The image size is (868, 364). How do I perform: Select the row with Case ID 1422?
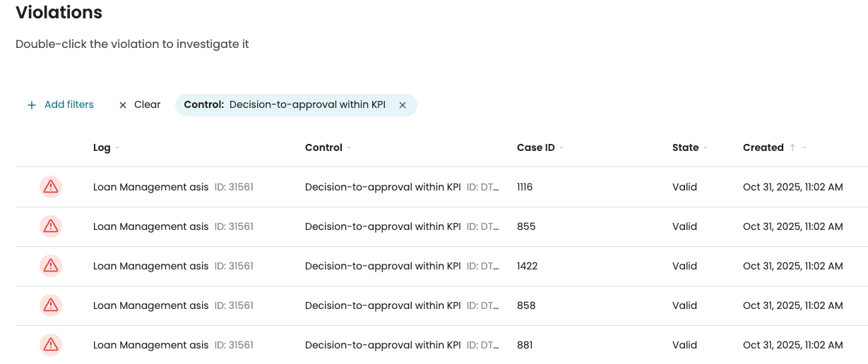tap(527, 266)
